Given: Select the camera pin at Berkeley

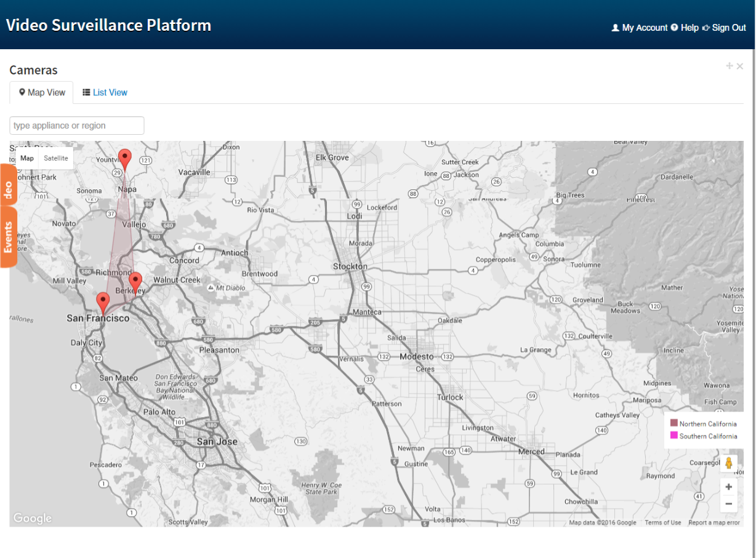Looking at the screenshot, I should click(x=135, y=281).
